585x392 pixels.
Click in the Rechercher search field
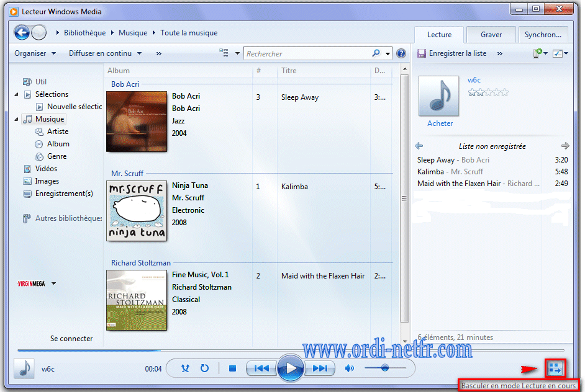coord(308,54)
